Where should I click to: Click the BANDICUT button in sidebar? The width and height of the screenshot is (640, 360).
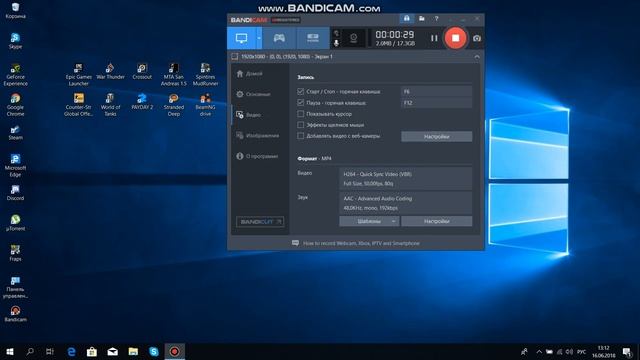(x=260, y=222)
